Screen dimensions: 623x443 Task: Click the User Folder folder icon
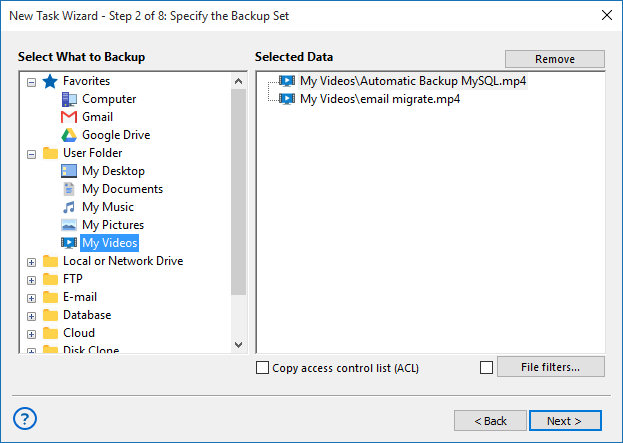(50, 153)
